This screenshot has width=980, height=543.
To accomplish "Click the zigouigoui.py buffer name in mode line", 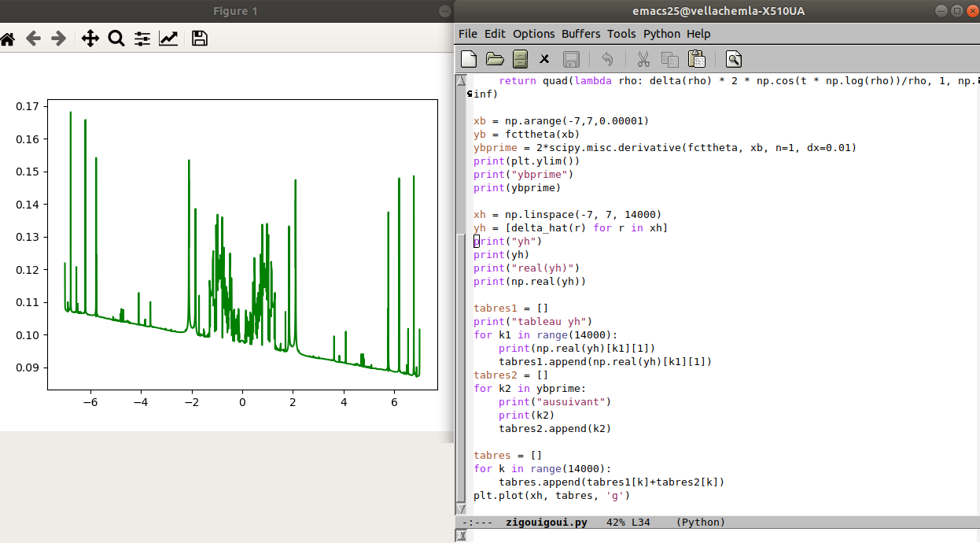I will click(x=547, y=522).
